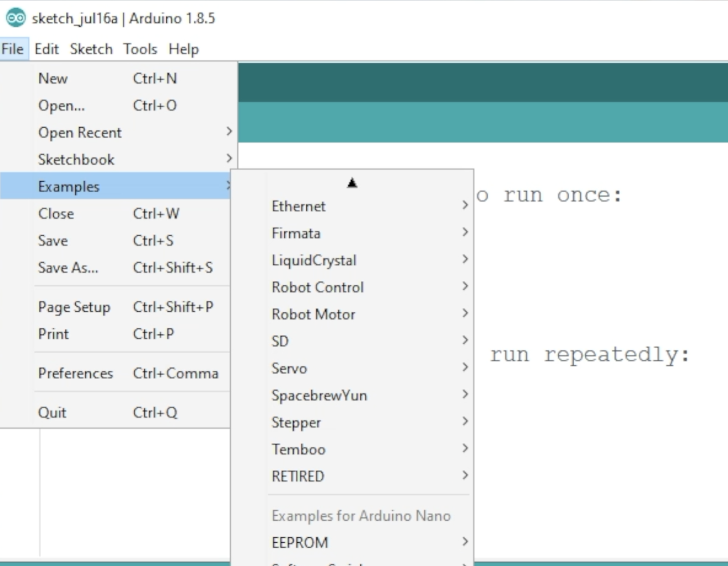The height and width of the screenshot is (566, 728).
Task: Open the Sketchbook submenu
Action: 76,160
